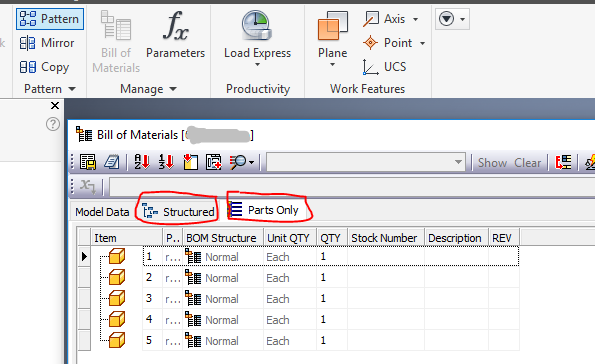Click the formula x icon beside the edit field
The image size is (595, 364).
[87, 186]
